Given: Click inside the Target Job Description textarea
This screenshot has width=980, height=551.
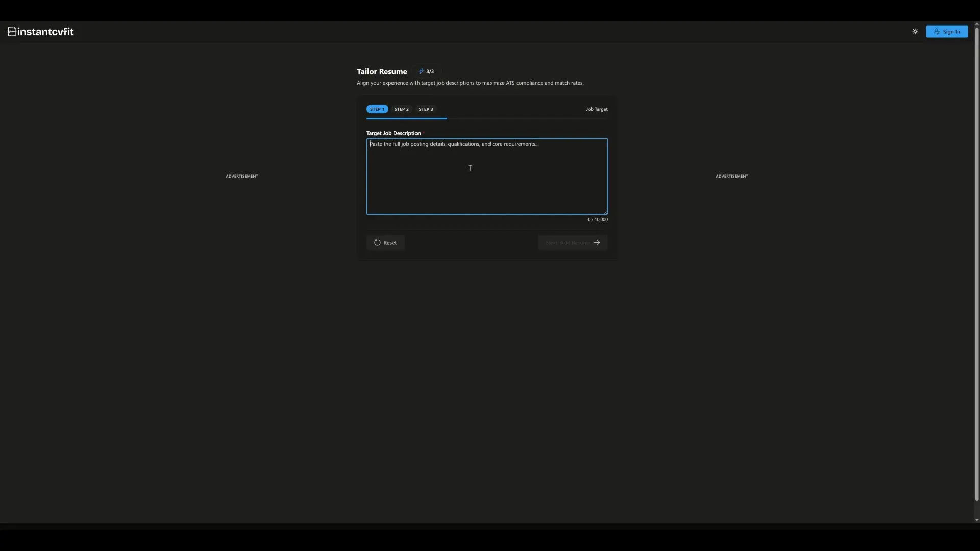Looking at the screenshot, I should (487, 177).
